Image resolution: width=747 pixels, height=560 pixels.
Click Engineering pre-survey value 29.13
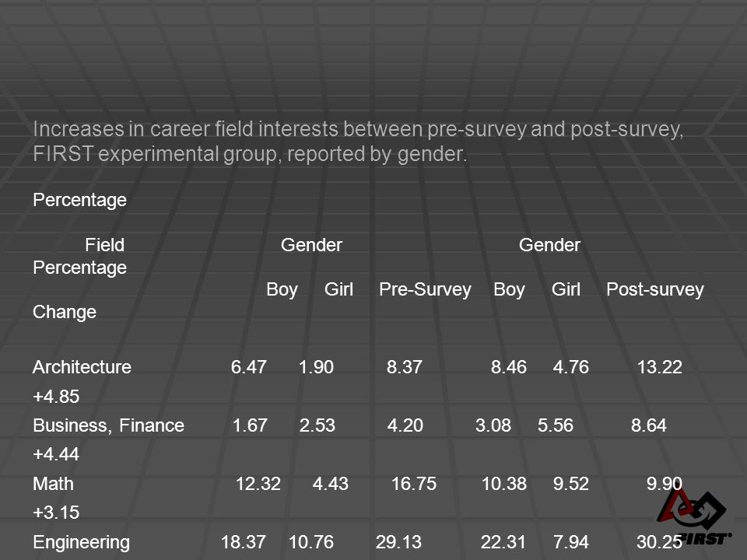(x=398, y=542)
